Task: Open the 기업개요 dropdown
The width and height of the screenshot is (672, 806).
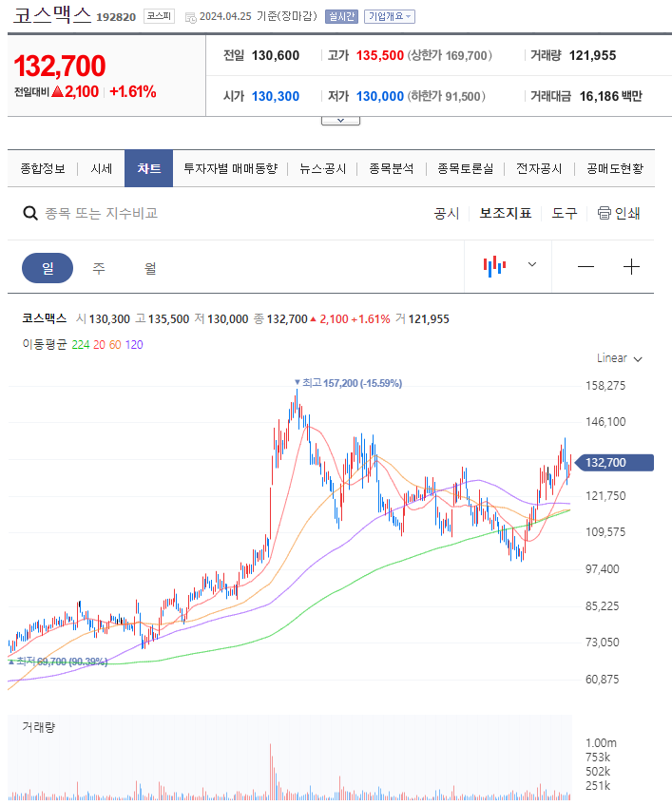Action: (x=389, y=16)
